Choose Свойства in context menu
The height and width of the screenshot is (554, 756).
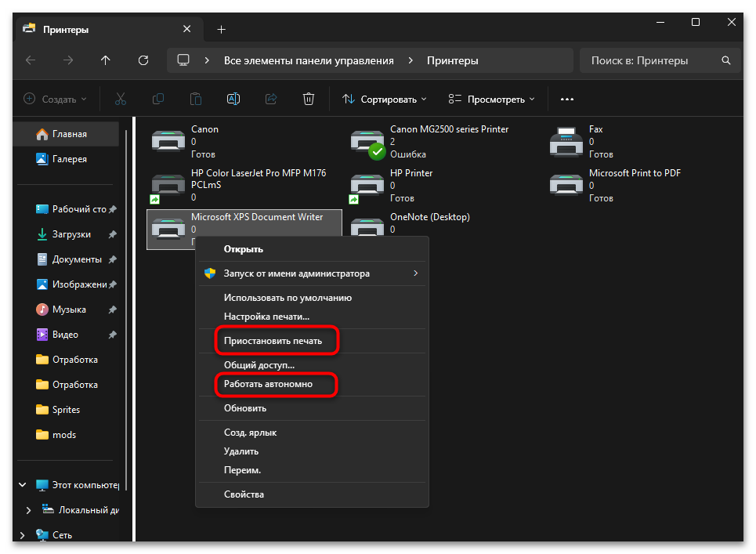coord(312,494)
